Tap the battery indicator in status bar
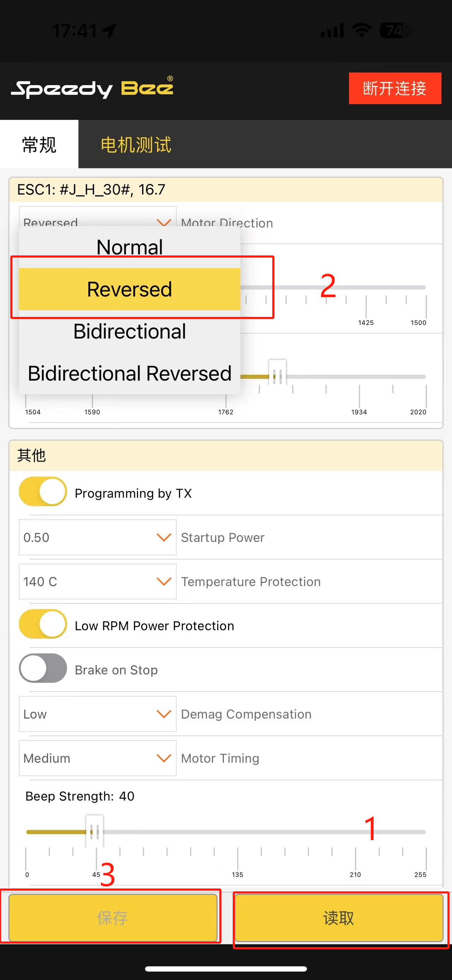Screen dimensions: 452x980 395,30
